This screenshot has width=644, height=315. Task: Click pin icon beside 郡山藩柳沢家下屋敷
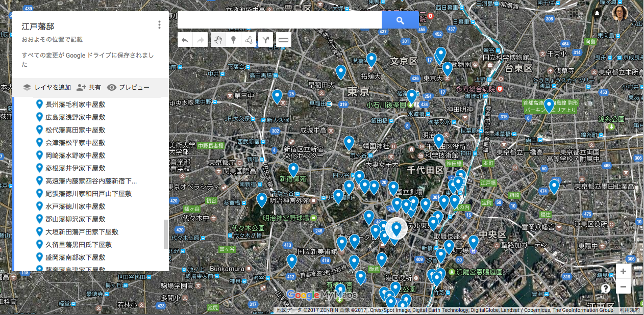pyautogui.click(x=39, y=219)
